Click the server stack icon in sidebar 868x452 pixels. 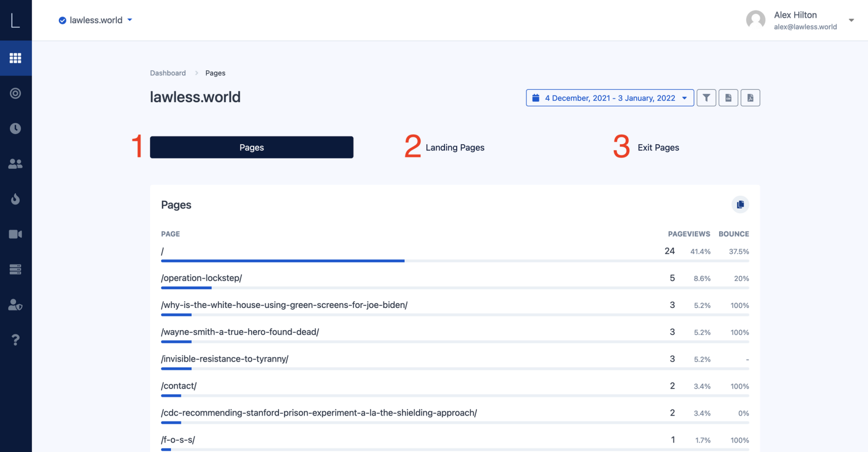(x=16, y=269)
